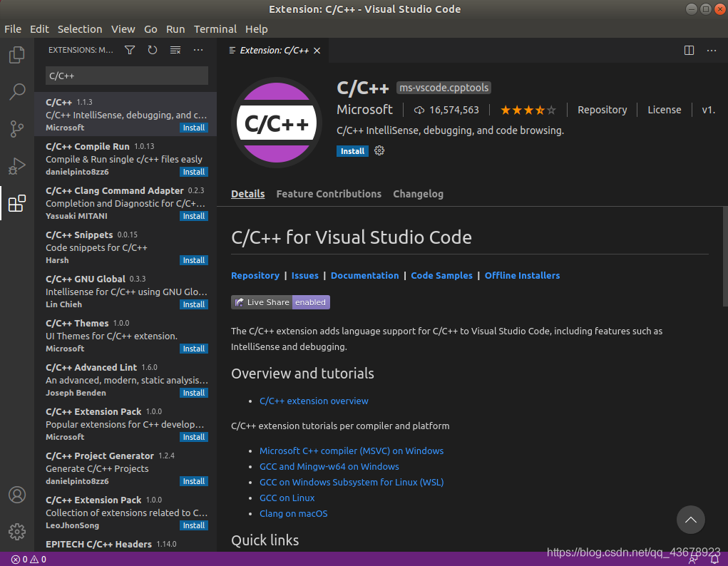Install the C/C++ extension from detail page

coord(352,151)
